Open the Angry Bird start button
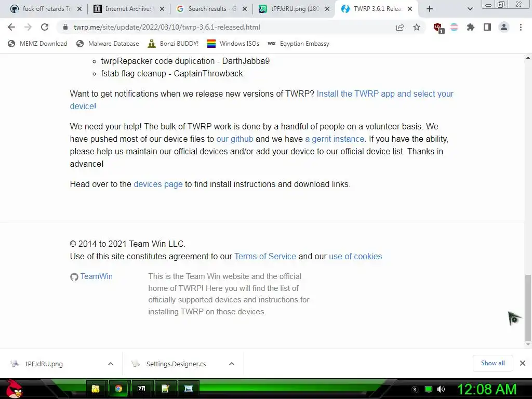 point(14,389)
